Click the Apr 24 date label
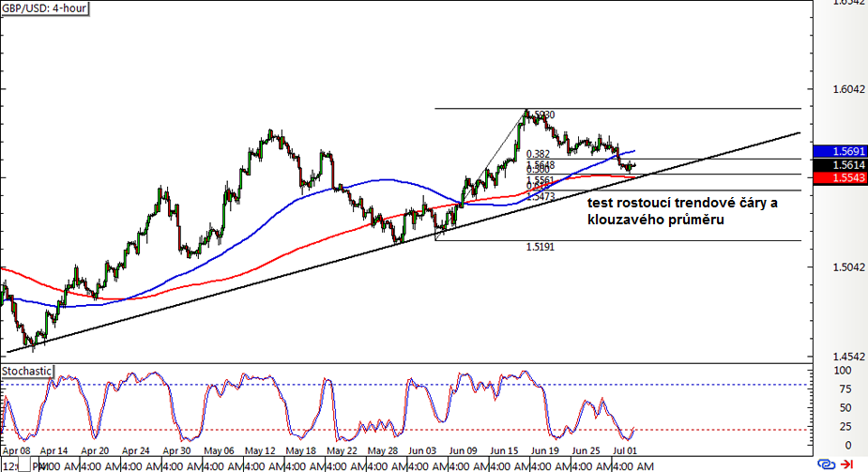 [x=136, y=451]
